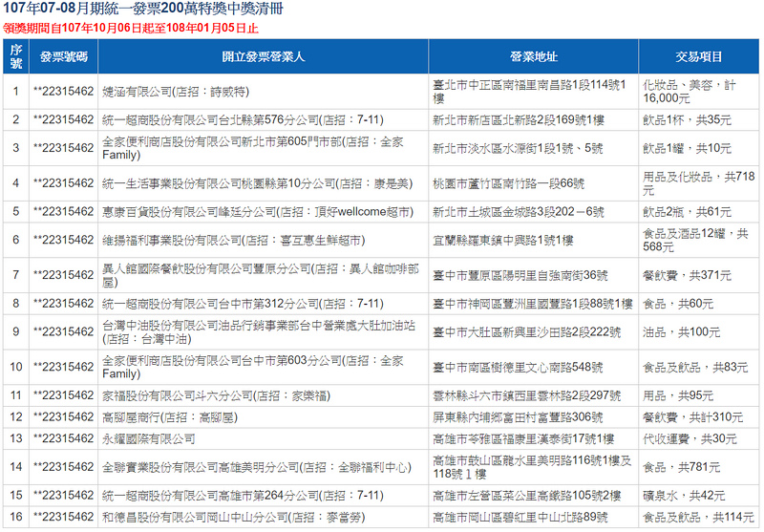Click address 高雄市左營區菜公里高鐵路105號2樓
The width and height of the screenshot is (764, 532).
tap(534, 496)
